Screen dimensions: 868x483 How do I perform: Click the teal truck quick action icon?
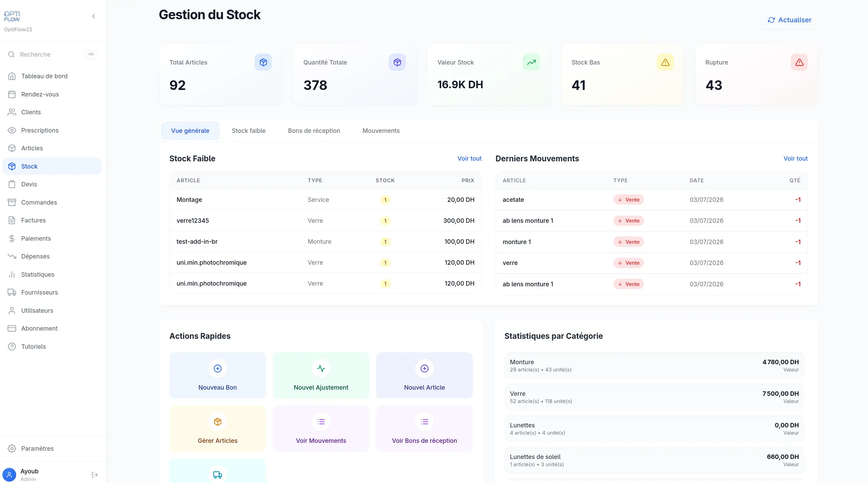(218, 475)
